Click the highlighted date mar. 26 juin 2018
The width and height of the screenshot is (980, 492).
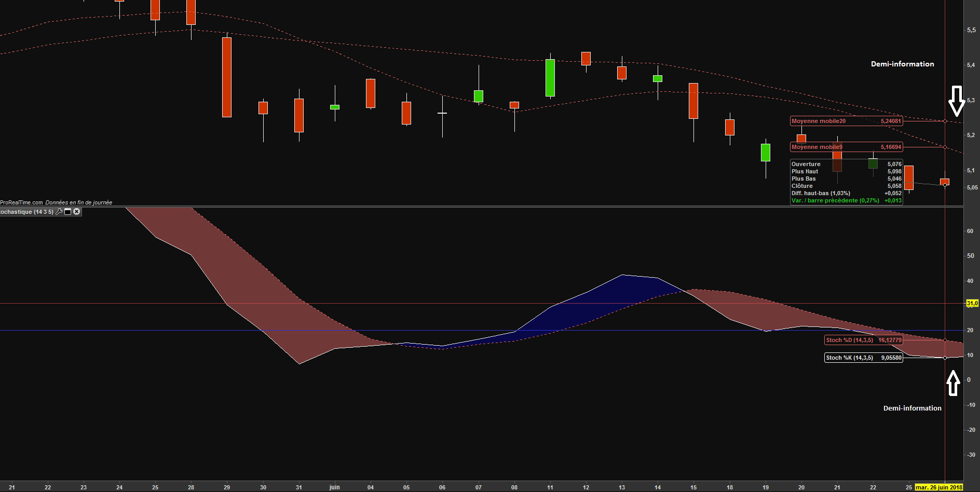[x=938, y=487]
